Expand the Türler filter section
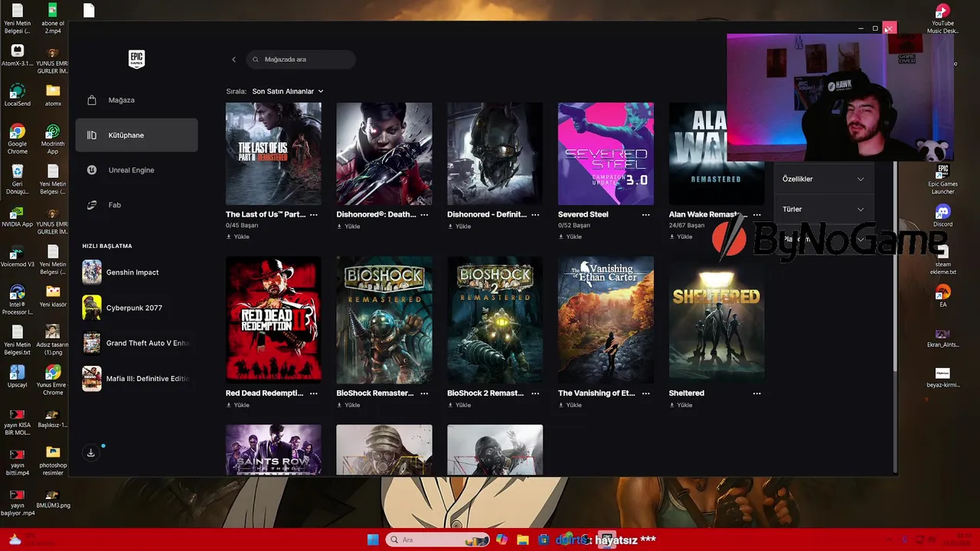The image size is (980, 551). tap(823, 209)
